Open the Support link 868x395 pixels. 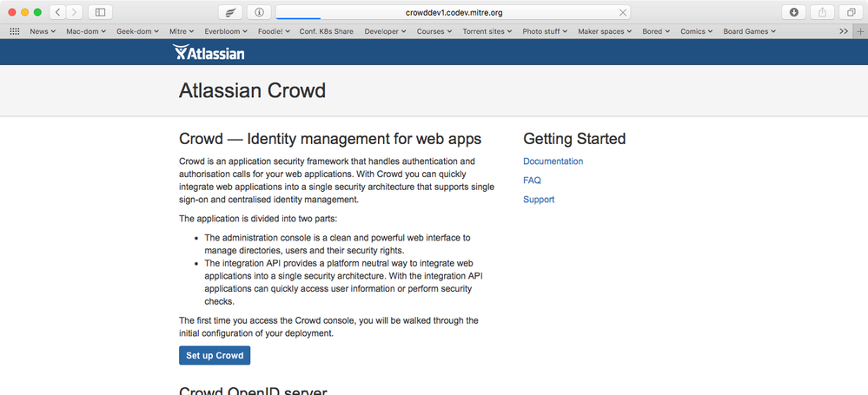[x=539, y=199]
